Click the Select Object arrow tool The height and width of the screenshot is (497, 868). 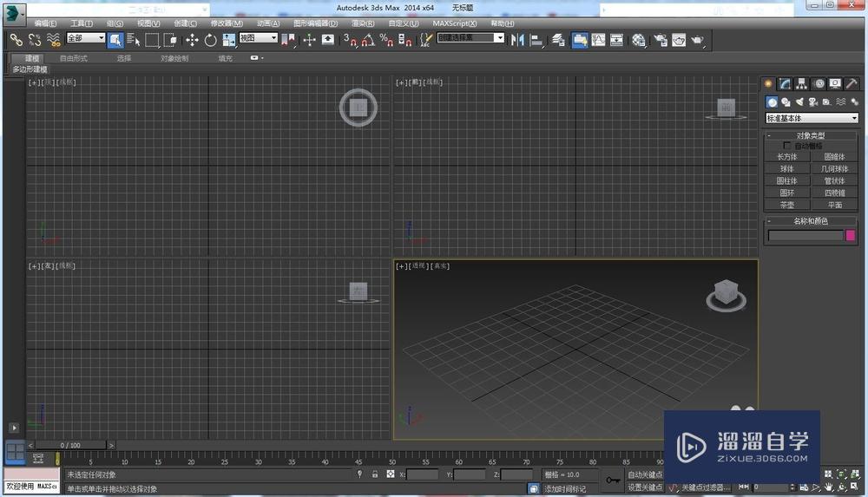[x=115, y=40]
